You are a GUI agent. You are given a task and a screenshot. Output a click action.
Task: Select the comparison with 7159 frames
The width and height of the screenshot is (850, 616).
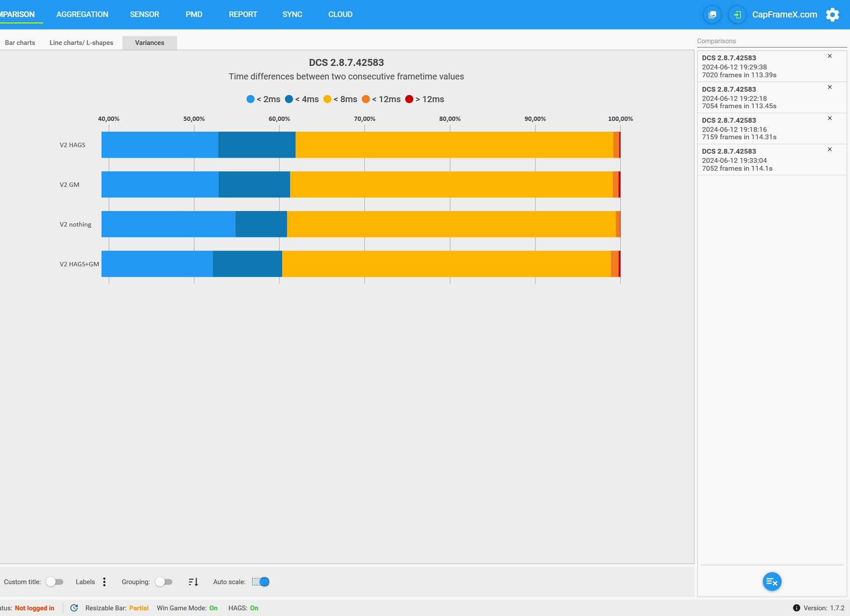(772, 128)
